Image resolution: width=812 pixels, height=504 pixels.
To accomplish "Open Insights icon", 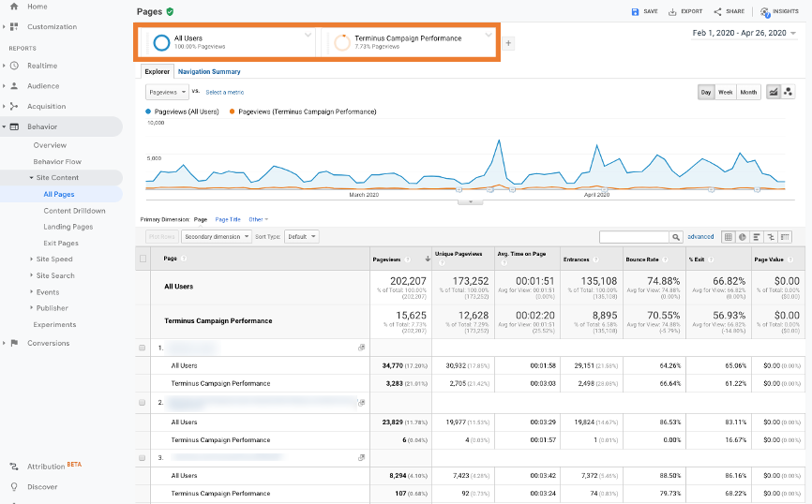I will [765, 12].
